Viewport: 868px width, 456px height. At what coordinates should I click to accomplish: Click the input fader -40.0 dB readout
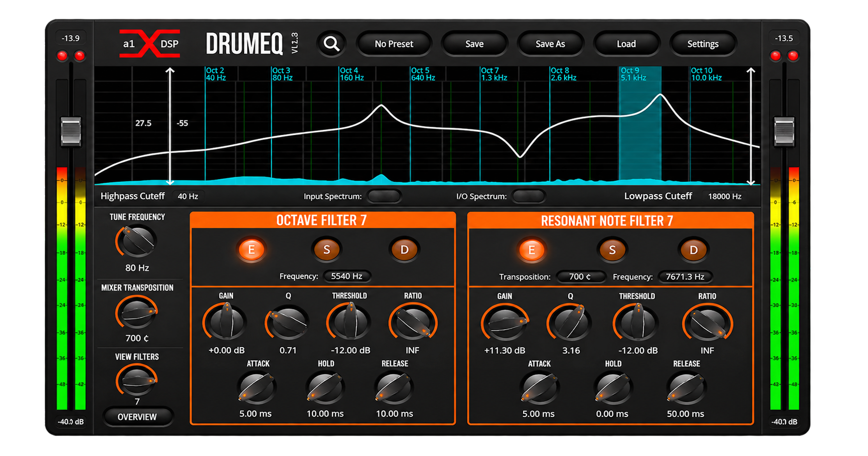pos(71,422)
